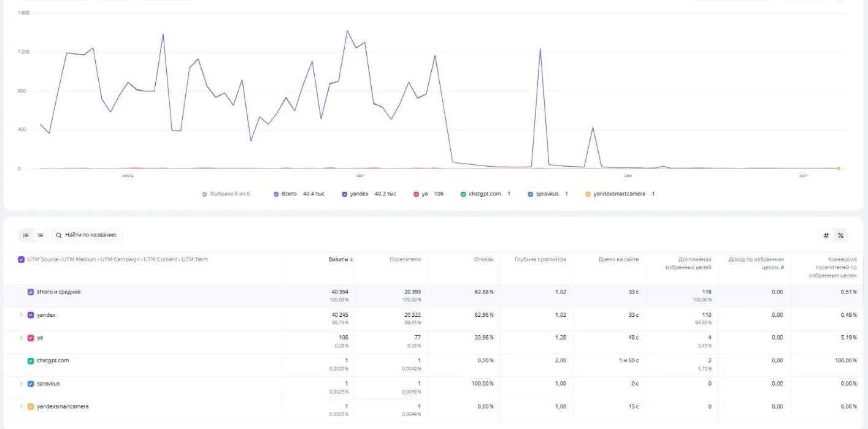The image size is (868, 429).
Task: Uncheck the chatgpt.com table row checkbox
Action: pyautogui.click(x=31, y=361)
